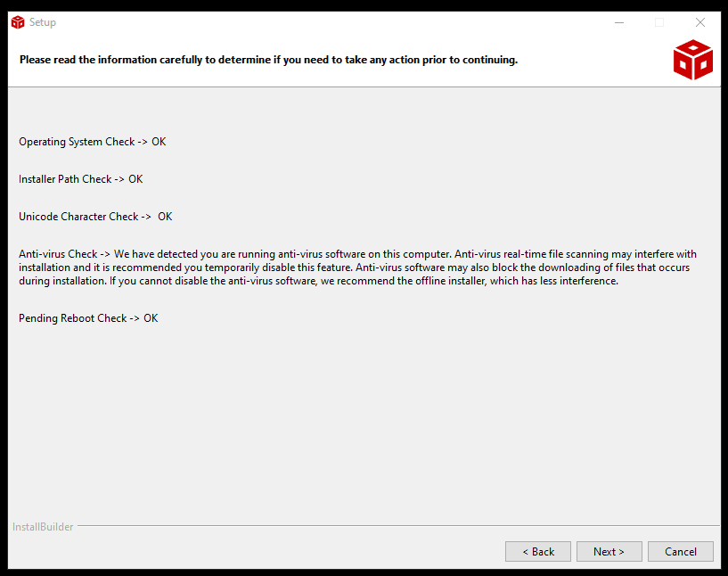
Task: Minimize the Setup window
Action: (618, 22)
